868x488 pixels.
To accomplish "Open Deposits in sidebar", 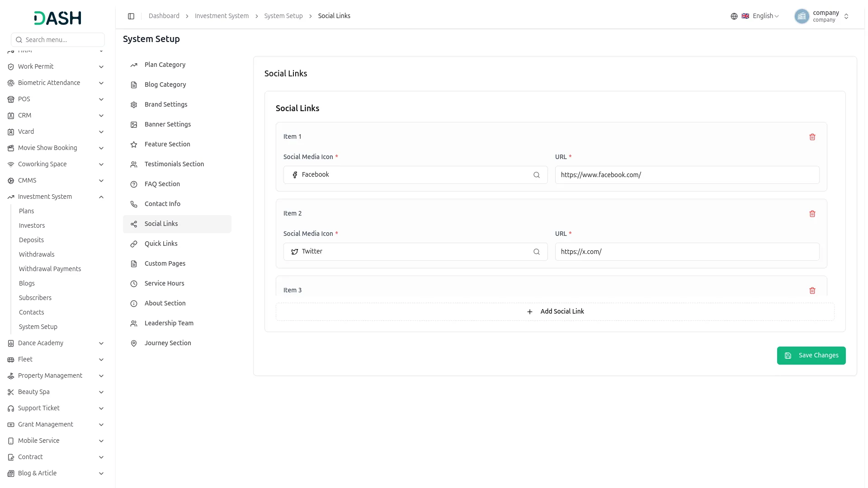I will pos(32,240).
